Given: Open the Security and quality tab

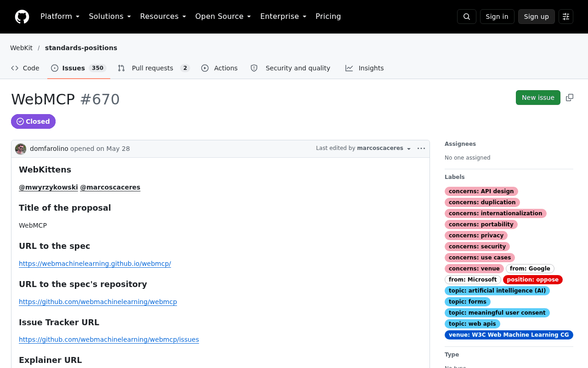Looking at the screenshot, I should [x=290, y=68].
